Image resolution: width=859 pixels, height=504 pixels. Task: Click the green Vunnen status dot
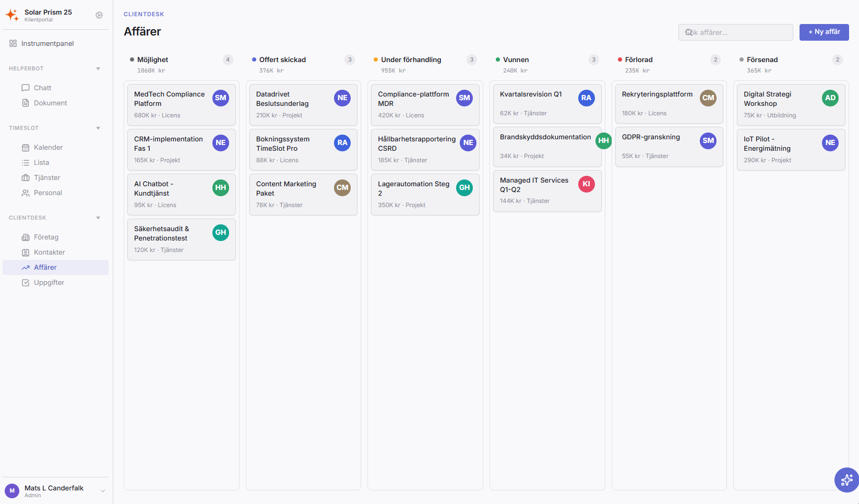(498, 59)
